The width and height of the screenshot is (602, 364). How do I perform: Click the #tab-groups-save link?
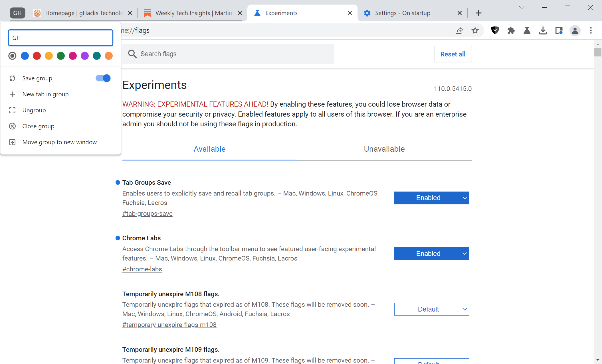point(147,213)
